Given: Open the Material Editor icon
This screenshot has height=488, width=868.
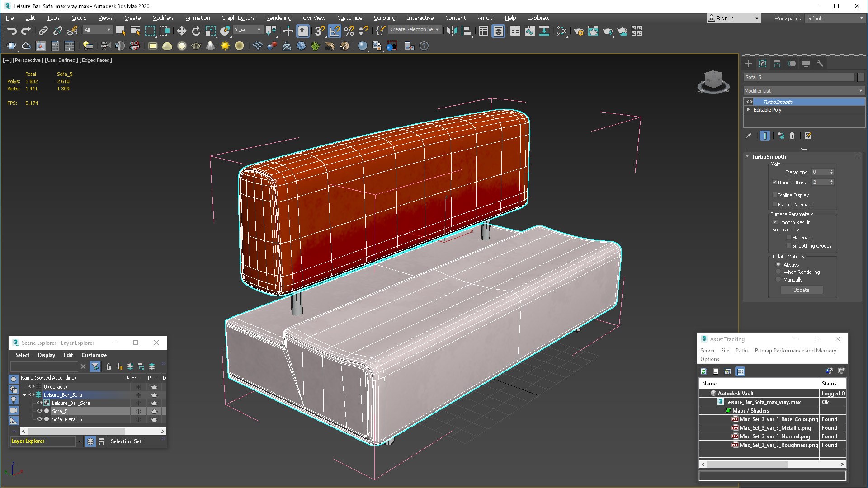Looking at the screenshot, I should (x=562, y=31).
